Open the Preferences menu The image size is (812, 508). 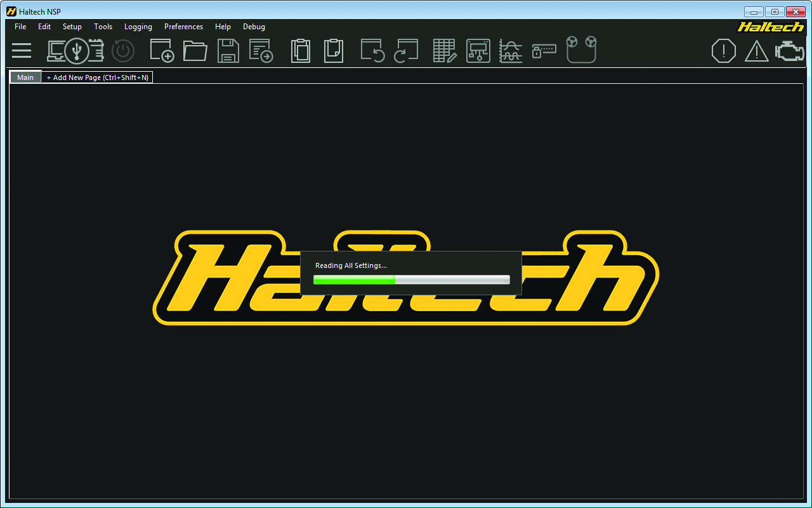pyautogui.click(x=183, y=27)
